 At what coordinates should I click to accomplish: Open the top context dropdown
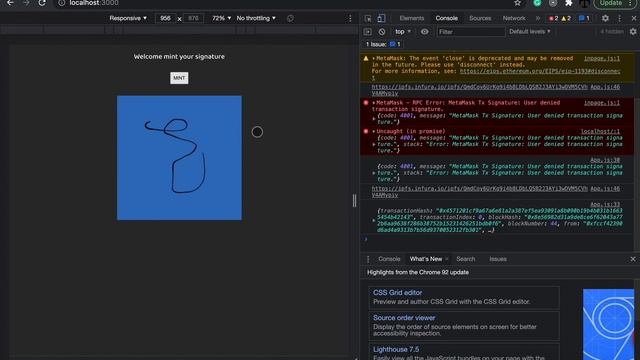pos(403,32)
